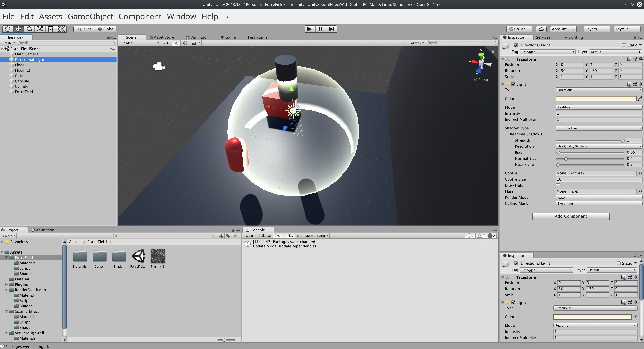Select the Scale tool
Viewport: 644px width, 349px height.
click(40, 29)
